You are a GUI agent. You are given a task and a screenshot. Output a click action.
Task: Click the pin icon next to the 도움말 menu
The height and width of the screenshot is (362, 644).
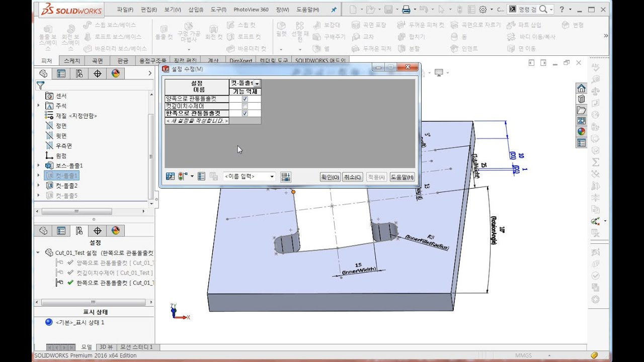(x=334, y=10)
